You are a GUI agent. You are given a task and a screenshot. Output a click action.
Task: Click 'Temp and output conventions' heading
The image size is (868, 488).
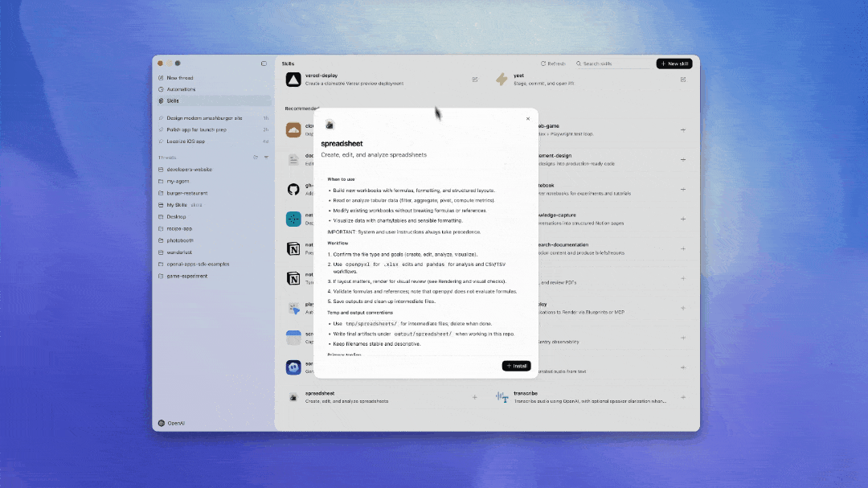[360, 313]
